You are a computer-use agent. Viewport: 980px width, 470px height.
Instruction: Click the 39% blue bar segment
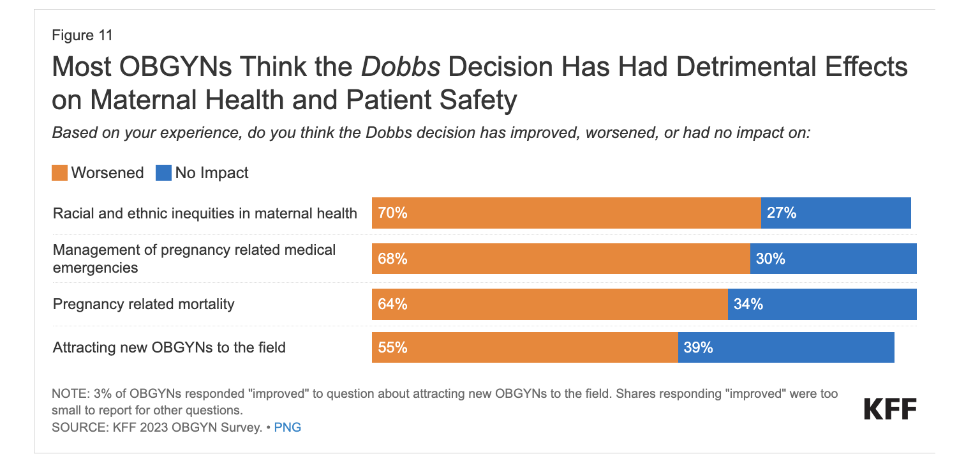tap(786, 348)
